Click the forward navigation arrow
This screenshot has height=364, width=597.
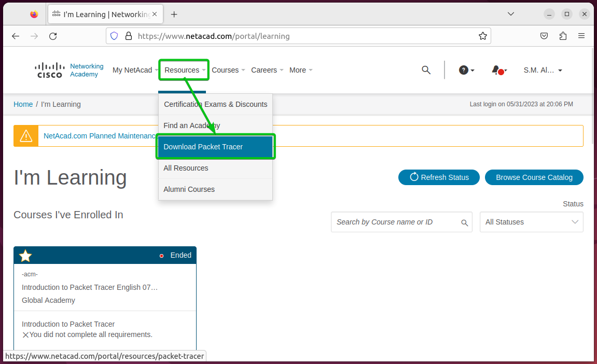tap(34, 36)
